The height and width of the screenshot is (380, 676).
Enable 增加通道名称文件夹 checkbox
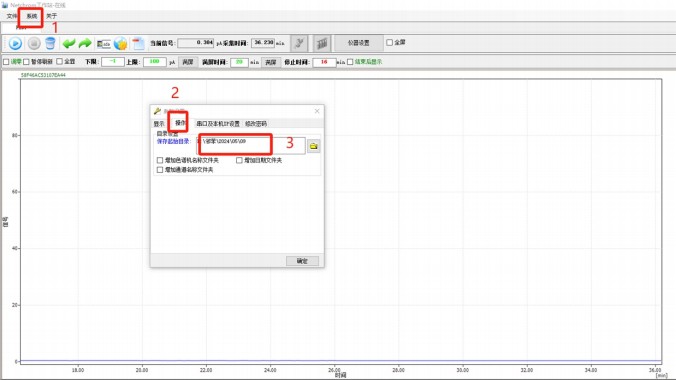point(160,170)
